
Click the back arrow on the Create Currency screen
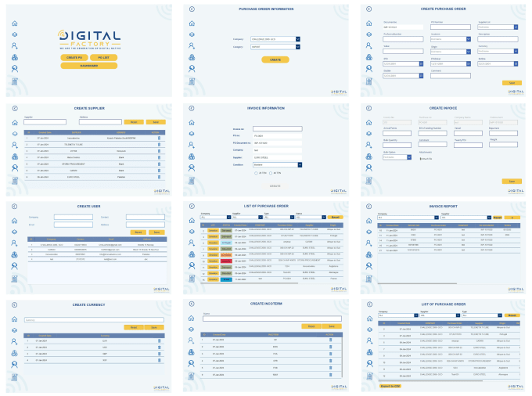pos(15,304)
